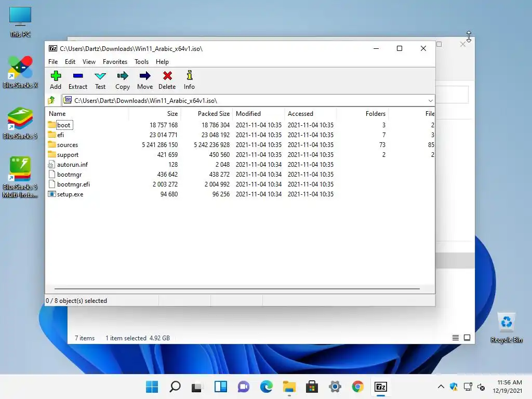Open Settings gear from taskbar
This screenshot has width=532, height=399.
(x=335, y=387)
